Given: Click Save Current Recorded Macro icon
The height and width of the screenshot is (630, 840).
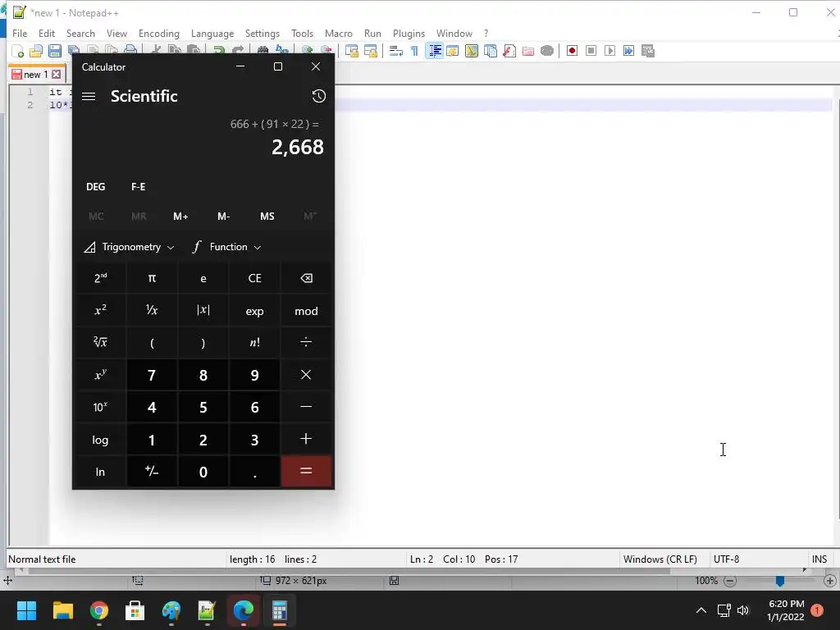Looking at the screenshot, I should click(648, 51).
